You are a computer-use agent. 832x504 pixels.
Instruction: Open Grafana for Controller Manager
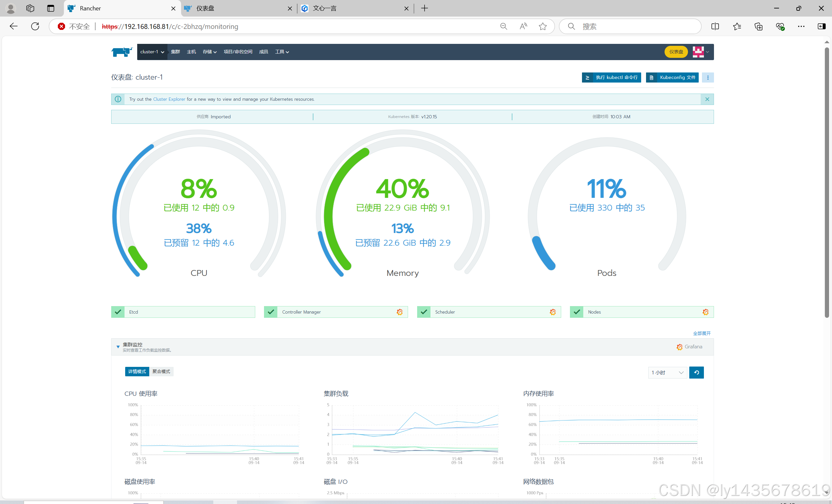(x=400, y=312)
